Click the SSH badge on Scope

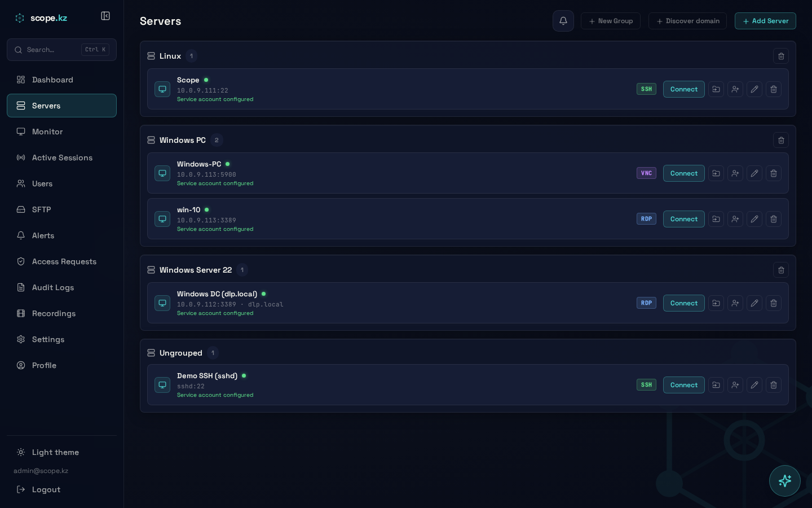[x=646, y=89]
